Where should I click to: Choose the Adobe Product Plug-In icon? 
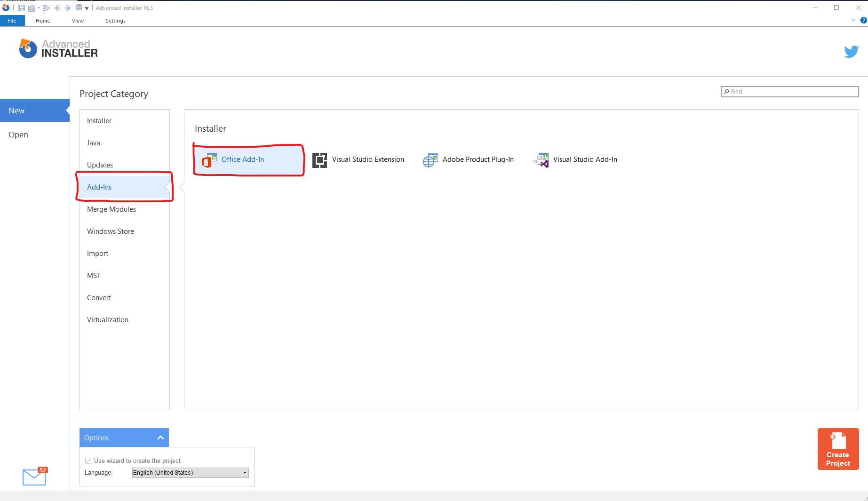point(430,160)
